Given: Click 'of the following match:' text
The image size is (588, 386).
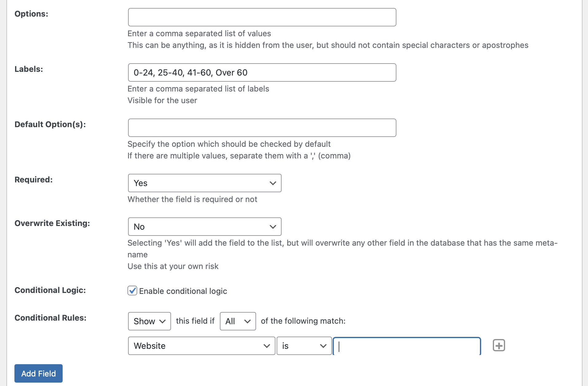Looking at the screenshot, I should pyautogui.click(x=303, y=321).
